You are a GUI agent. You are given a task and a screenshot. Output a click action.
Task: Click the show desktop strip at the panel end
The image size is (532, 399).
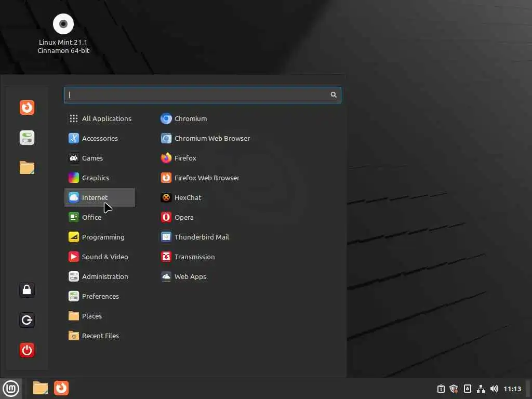coord(528,389)
